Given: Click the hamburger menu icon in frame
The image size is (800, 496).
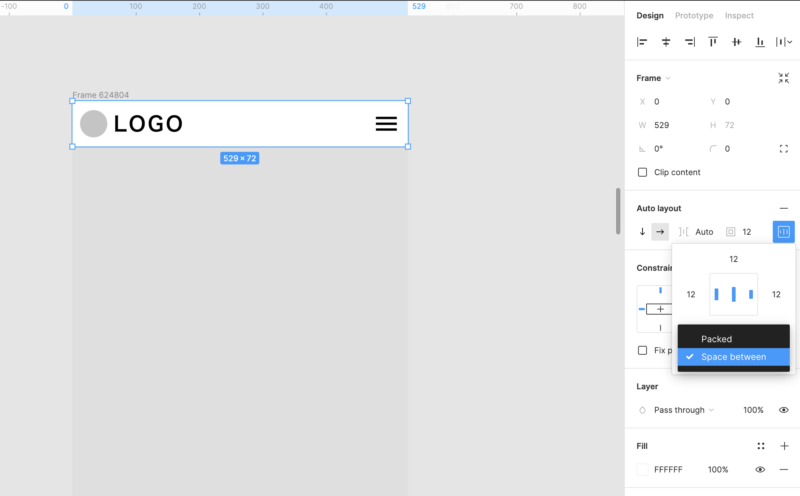Looking at the screenshot, I should [x=386, y=124].
